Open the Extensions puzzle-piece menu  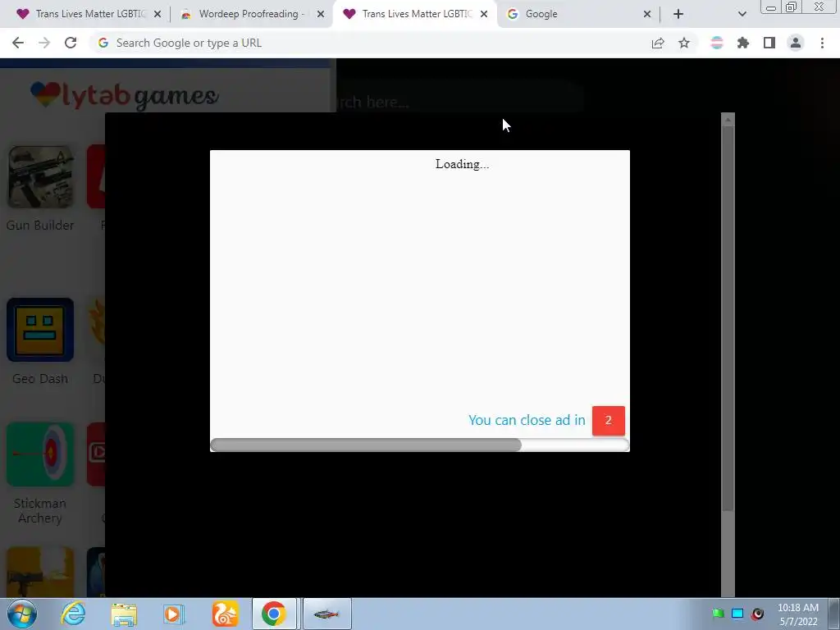point(743,43)
